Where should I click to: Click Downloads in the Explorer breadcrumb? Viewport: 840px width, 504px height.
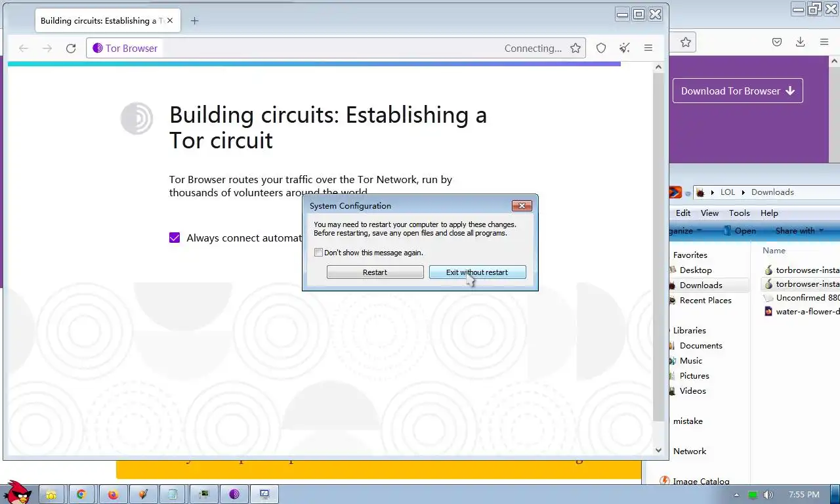(x=772, y=192)
